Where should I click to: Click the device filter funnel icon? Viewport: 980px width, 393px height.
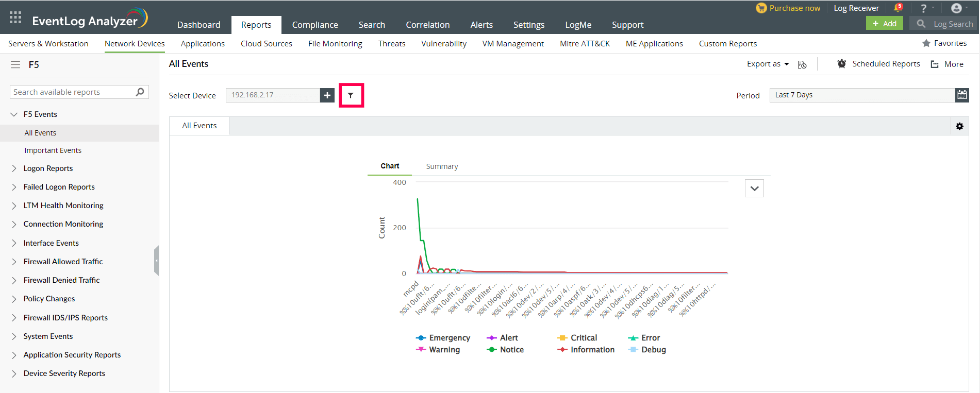[351, 95]
